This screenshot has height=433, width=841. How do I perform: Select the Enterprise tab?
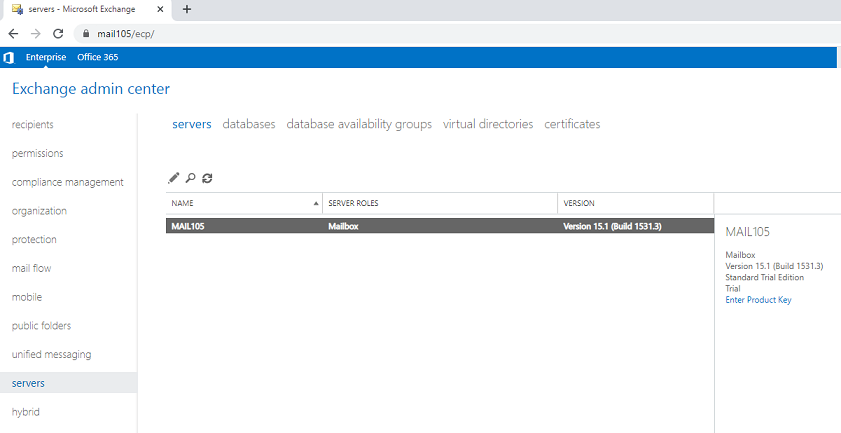(46, 57)
